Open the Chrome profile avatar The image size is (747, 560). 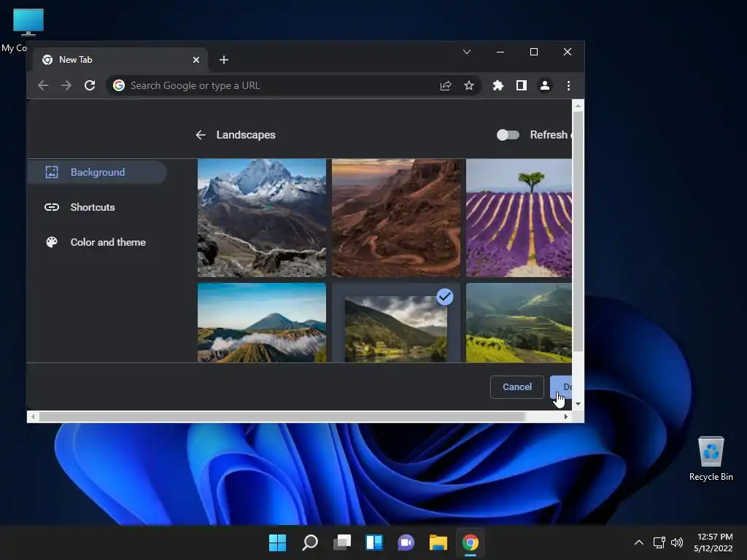pos(544,86)
